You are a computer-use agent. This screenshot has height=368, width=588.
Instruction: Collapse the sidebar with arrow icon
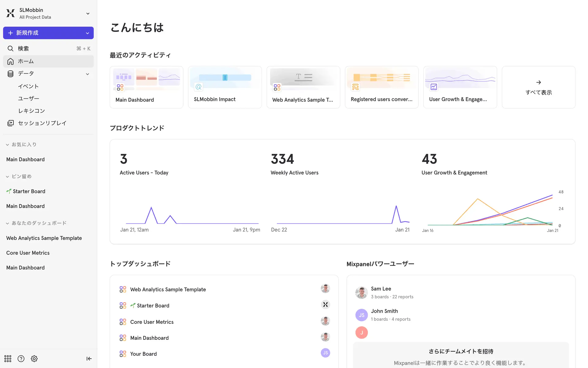point(89,358)
